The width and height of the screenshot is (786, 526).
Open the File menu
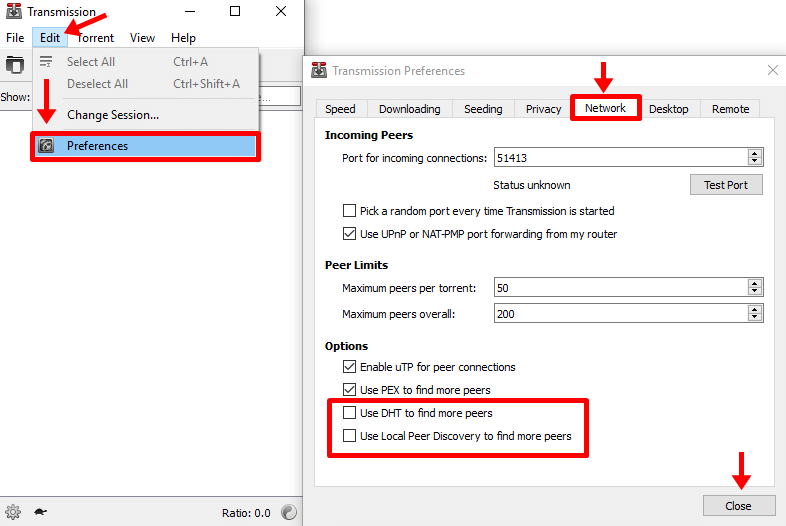pyautogui.click(x=15, y=38)
